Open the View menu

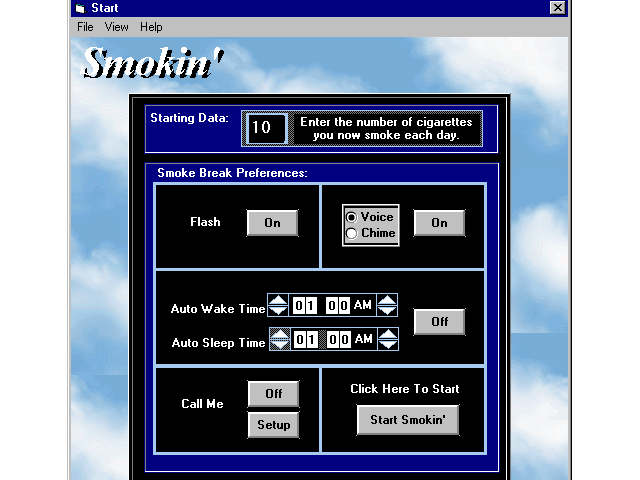(117, 27)
